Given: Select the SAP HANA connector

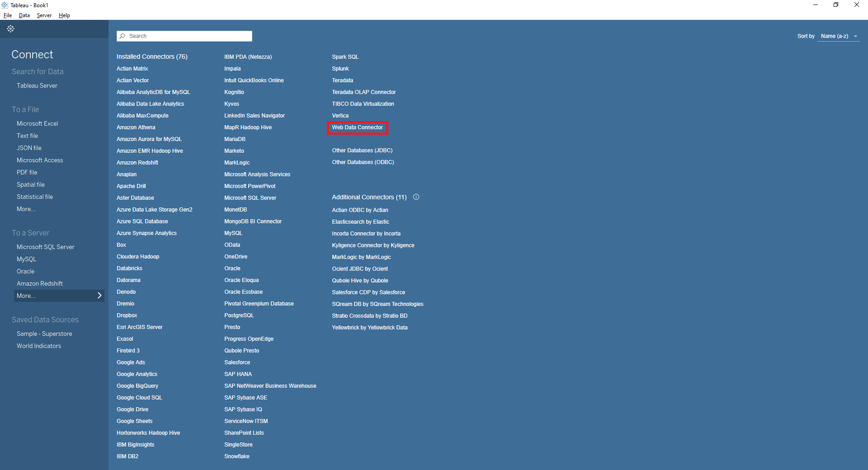Looking at the screenshot, I should (238, 374).
